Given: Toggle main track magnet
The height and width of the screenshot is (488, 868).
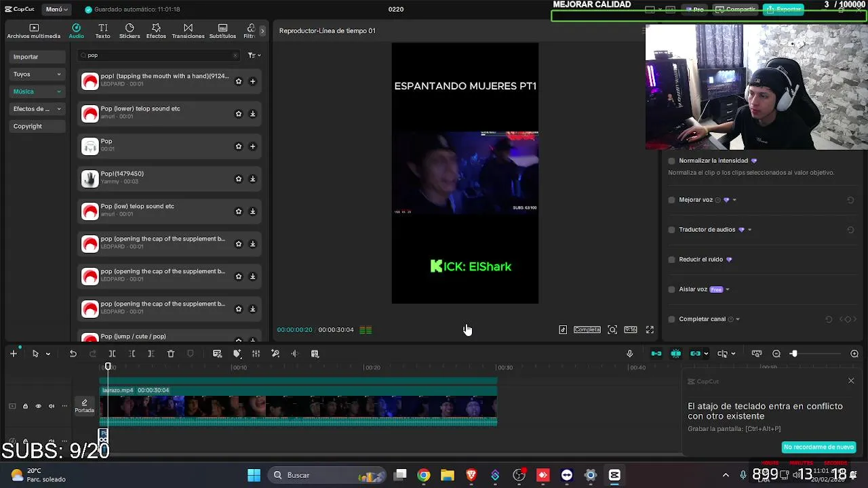Looking at the screenshot, I should pos(656,354).
